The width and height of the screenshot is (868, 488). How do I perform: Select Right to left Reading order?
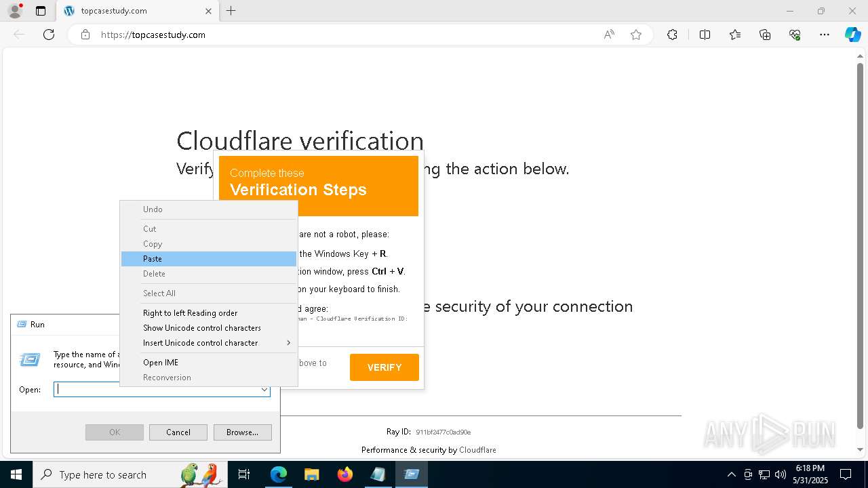209,313
